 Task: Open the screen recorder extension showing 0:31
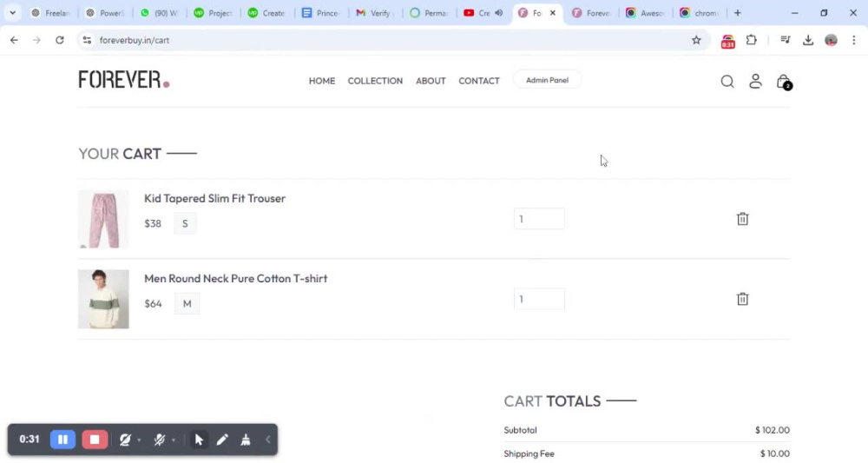coord(728,41)
